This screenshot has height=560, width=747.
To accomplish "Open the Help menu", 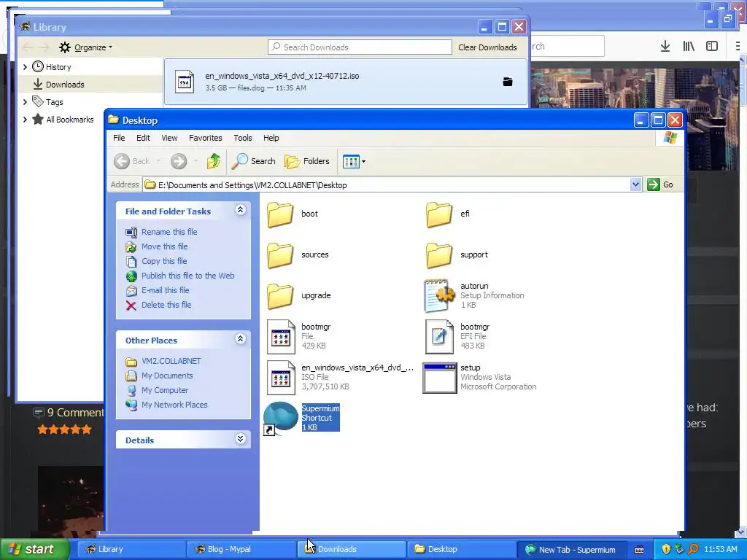I will [x=271, y=138].
